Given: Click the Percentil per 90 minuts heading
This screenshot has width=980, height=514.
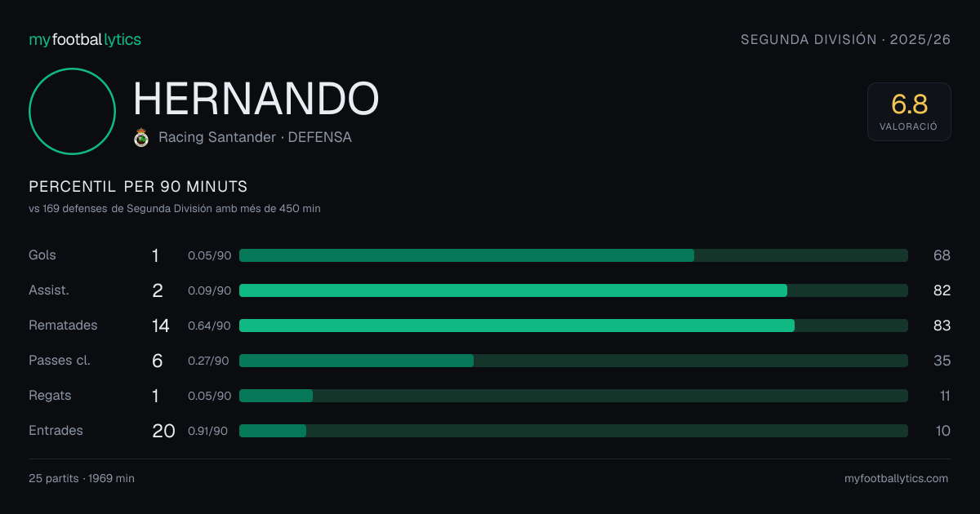Looking at the screenshot, I should coord(138,187).
